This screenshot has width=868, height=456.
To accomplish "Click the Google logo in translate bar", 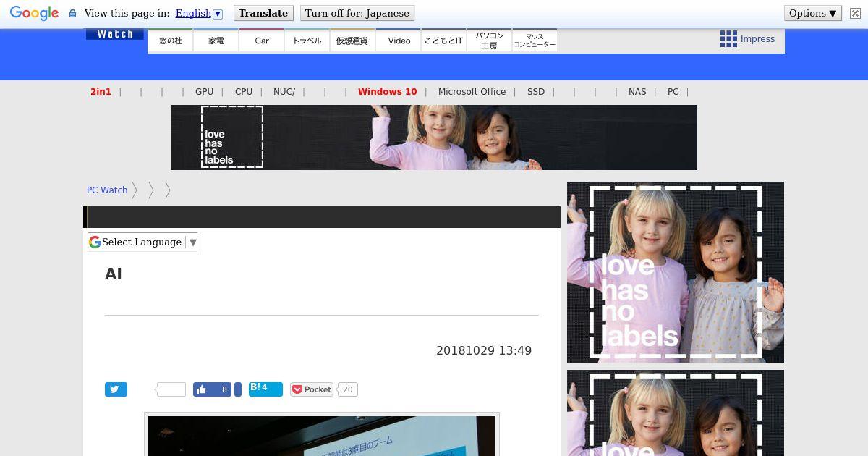I will click(34, 13).
